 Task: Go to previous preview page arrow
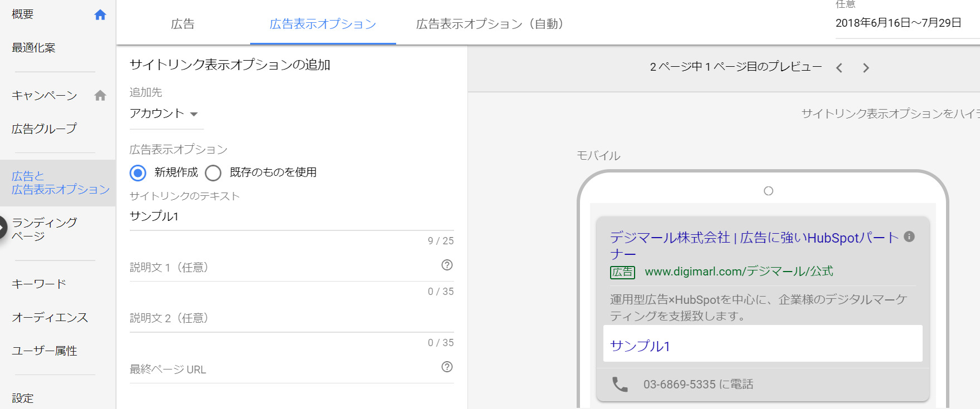point(839,68)
